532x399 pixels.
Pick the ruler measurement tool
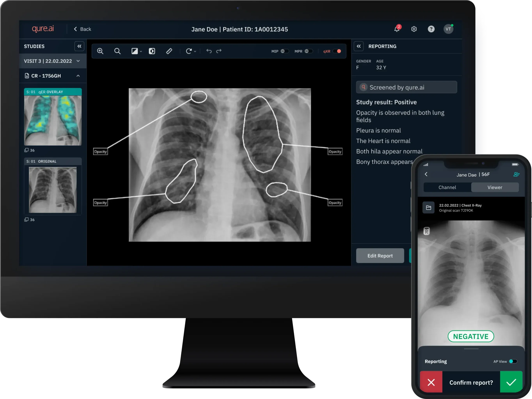click(169, 51)
